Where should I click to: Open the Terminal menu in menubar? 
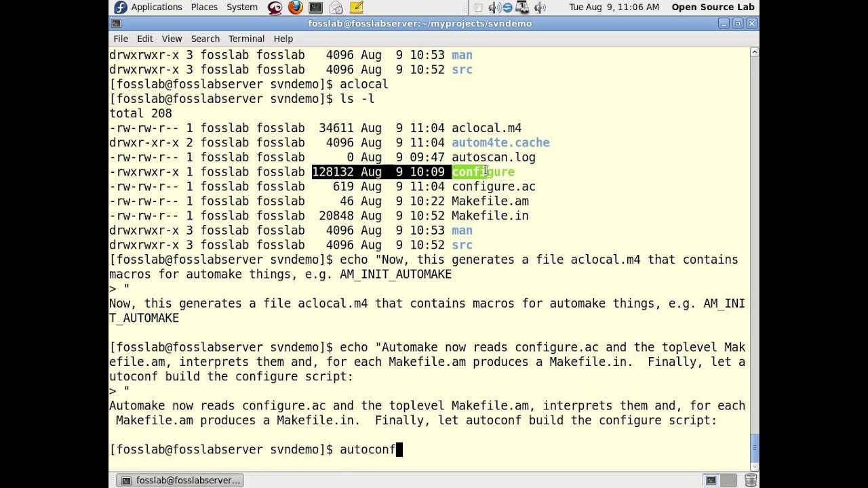[246, 39]
